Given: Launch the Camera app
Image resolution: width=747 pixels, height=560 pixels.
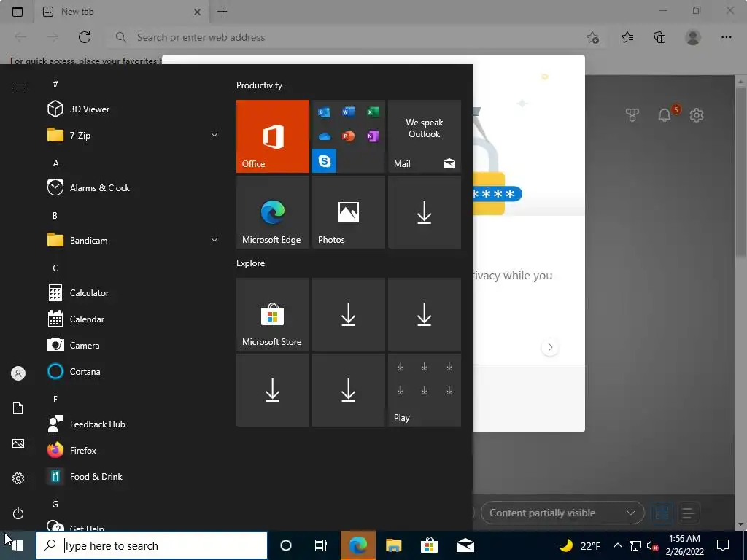Looking at the screenshot, I should [133, 345].
